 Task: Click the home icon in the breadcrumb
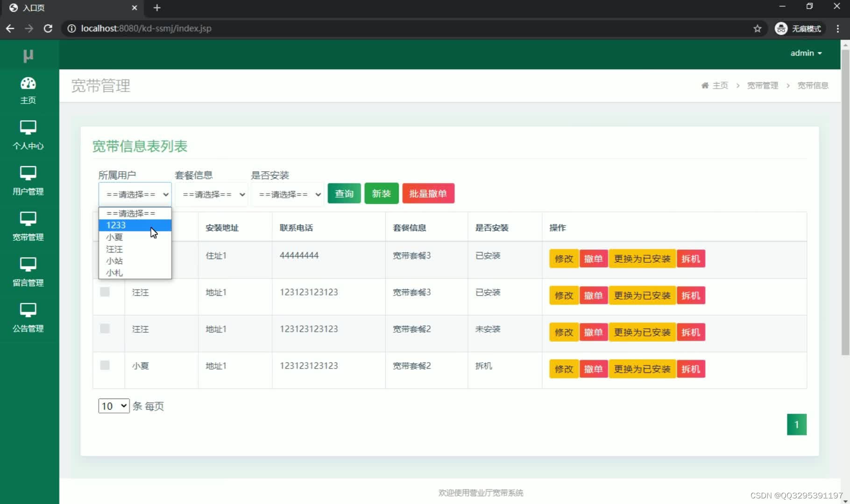coord(705,85)
